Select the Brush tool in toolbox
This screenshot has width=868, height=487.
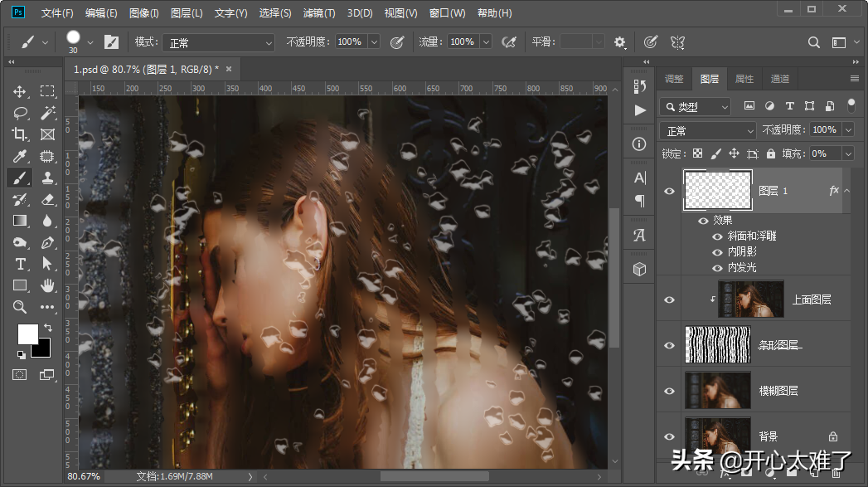click(x=19, y=178)
